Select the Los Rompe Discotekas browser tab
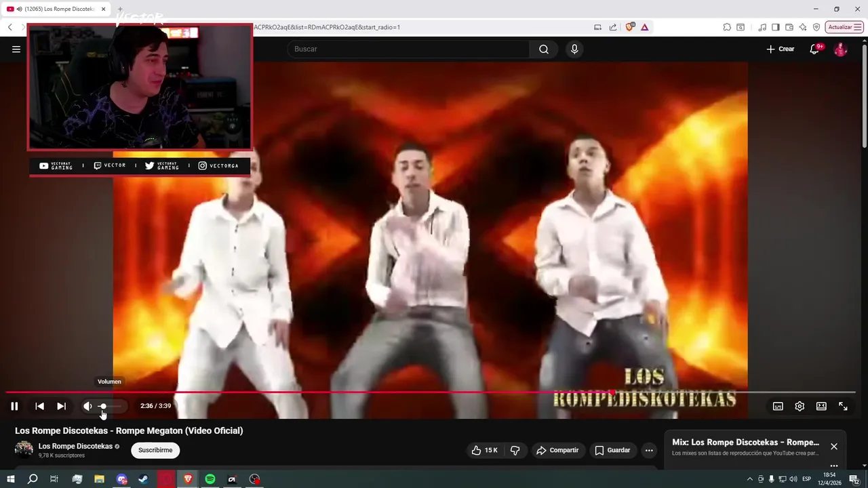 [x=56, y=9]
